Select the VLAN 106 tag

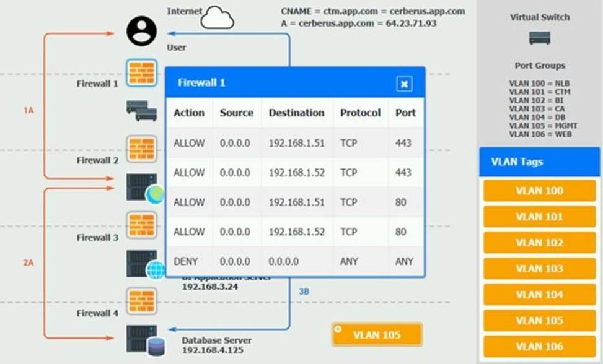(x=539, y=347)
